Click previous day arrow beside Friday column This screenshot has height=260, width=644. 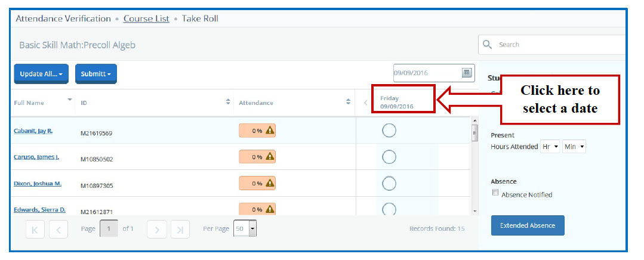[365, 103]
